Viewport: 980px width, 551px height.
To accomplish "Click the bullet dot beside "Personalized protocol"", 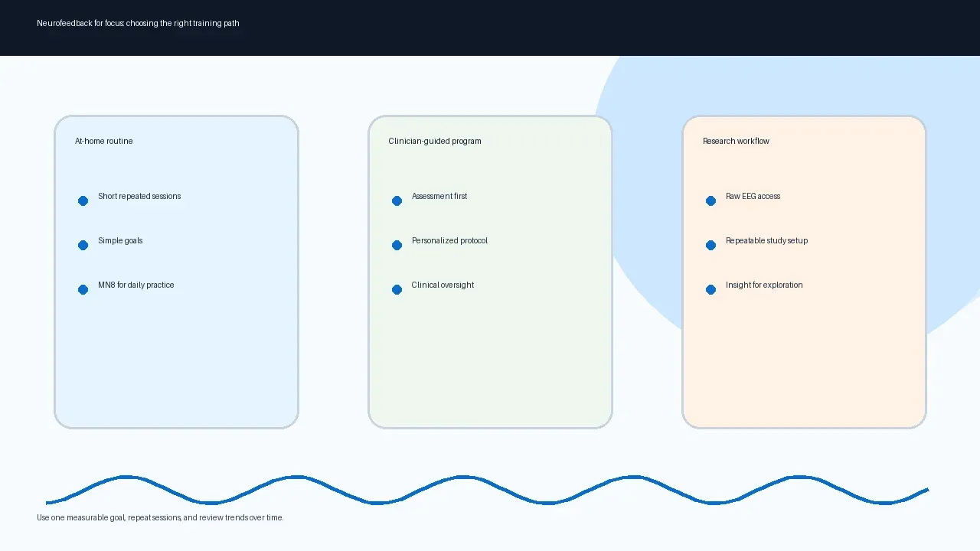I will pyautogui.click(x=397, y=245).
